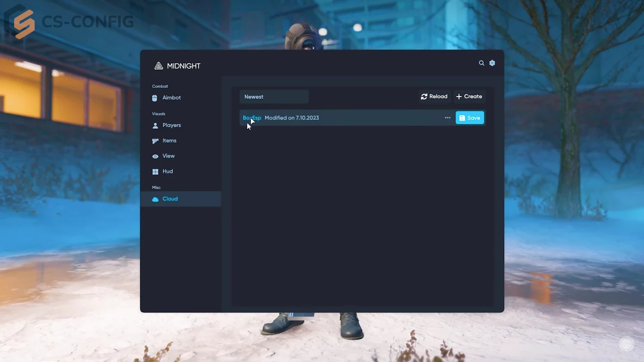Image resolution: width=644 pixels, height=362 pixels.
Task: Select the Items weapon icon
Action: click(x=155, y=140)
